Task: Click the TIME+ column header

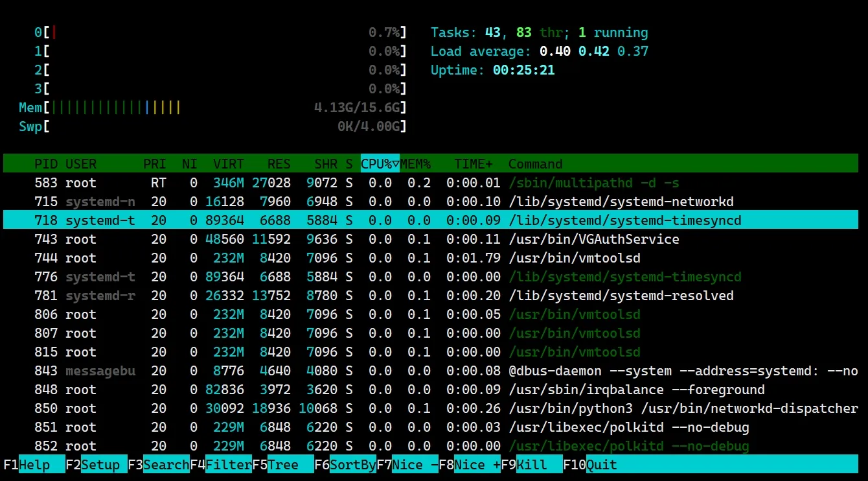Action: click(x=474, y=164)
